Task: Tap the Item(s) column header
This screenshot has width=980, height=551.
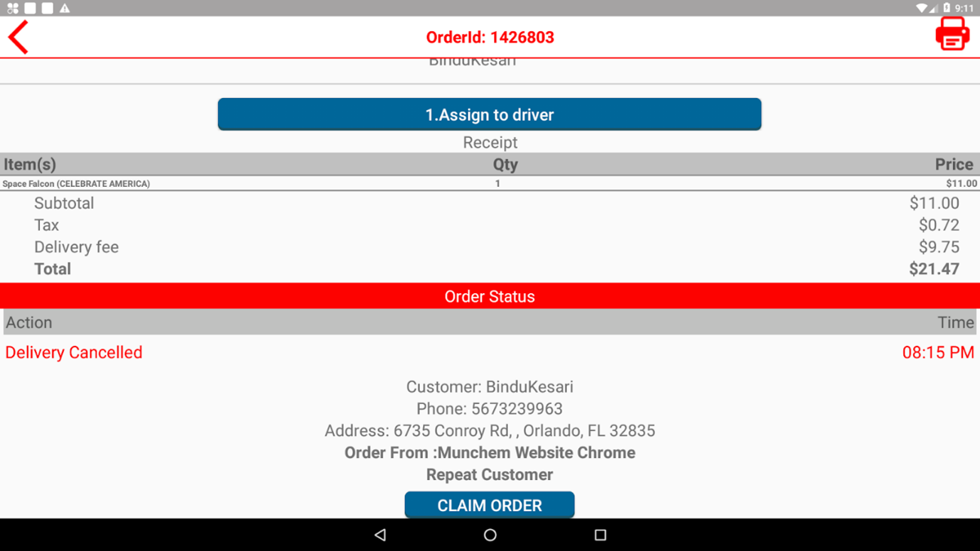Action: pos(30,164)
